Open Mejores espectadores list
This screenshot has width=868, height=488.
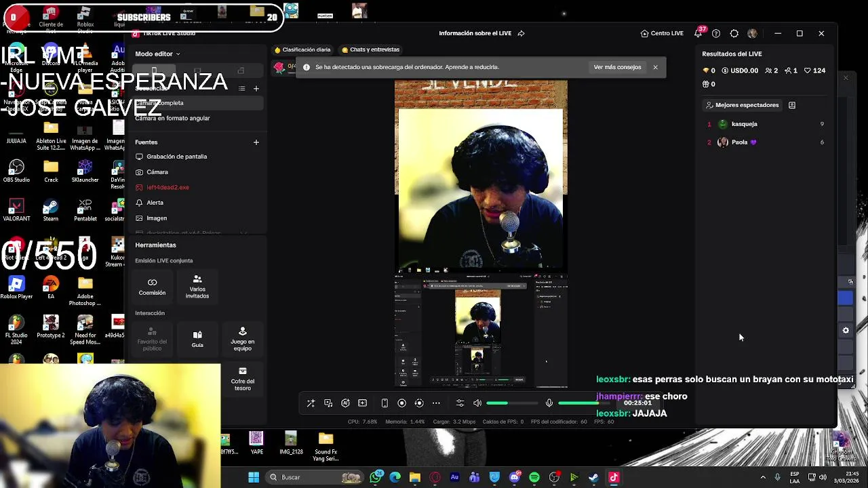click(742, 105)
